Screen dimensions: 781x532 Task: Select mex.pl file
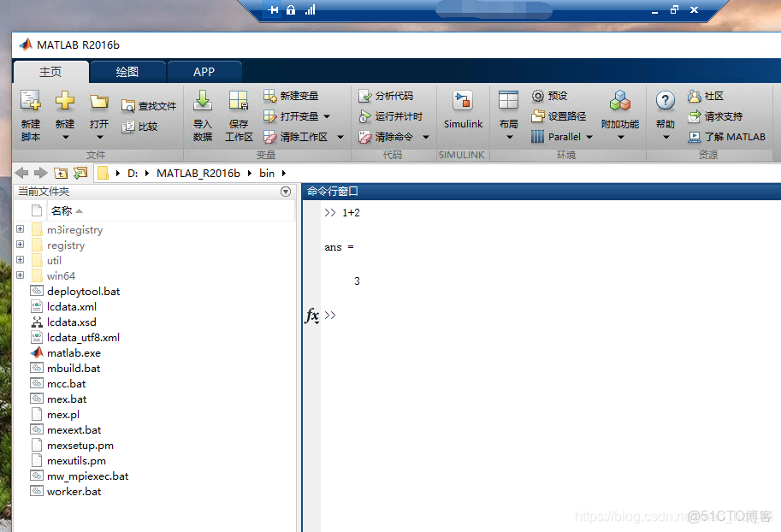point(62,415)
